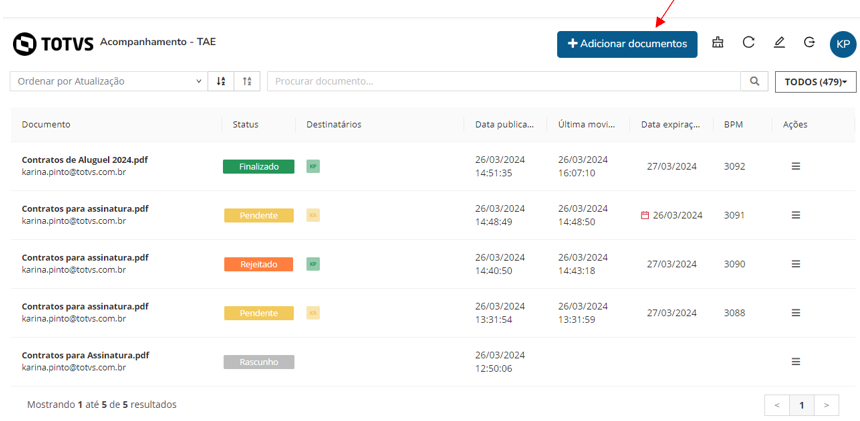Open Contratos para assinatura.pdf in BPM 3091 row

(x=85, y=208)
